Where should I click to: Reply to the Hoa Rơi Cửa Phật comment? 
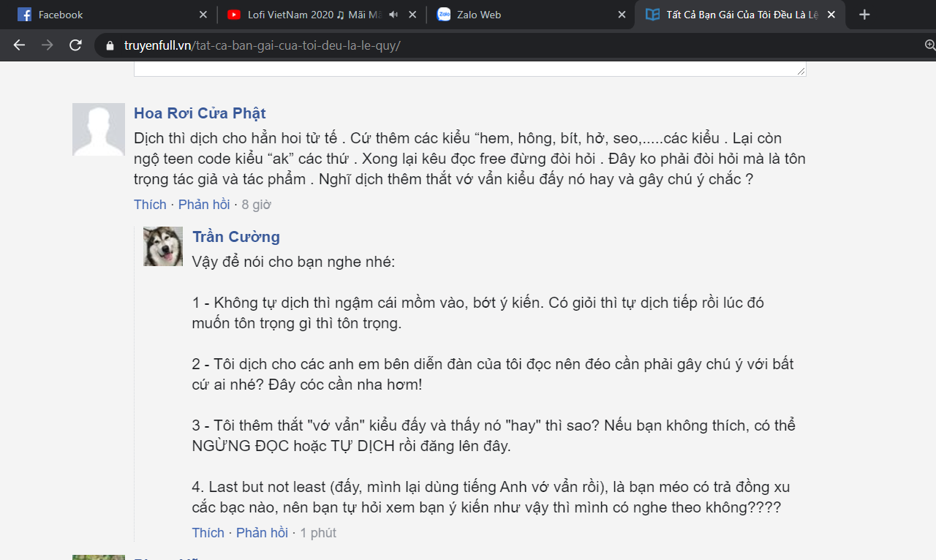click(x=204, y=205)
